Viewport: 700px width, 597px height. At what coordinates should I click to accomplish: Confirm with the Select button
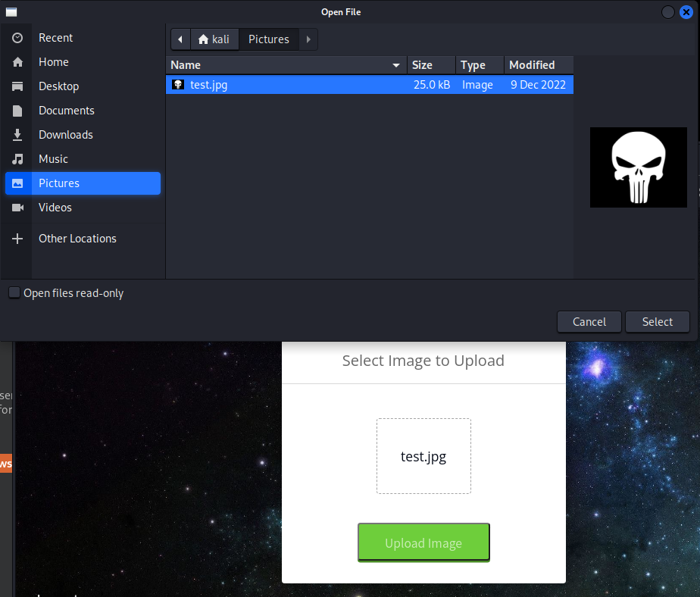[x=658, y=322]
